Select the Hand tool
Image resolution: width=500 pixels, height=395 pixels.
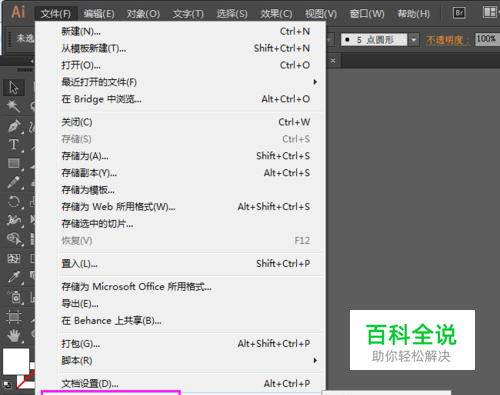click(x=14, y=335)
